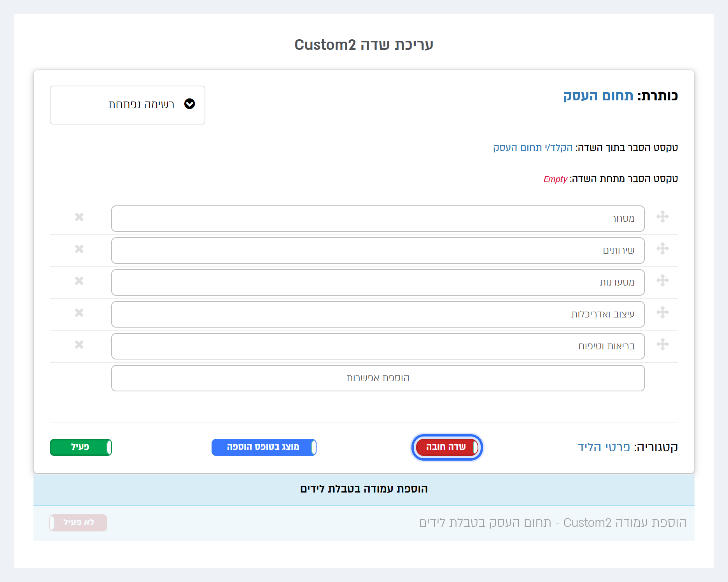Image resolution: width=728 pixels, height=582 pixels.
Task: Delete the מסעדנות option with X icon
Action: [79, 281]
